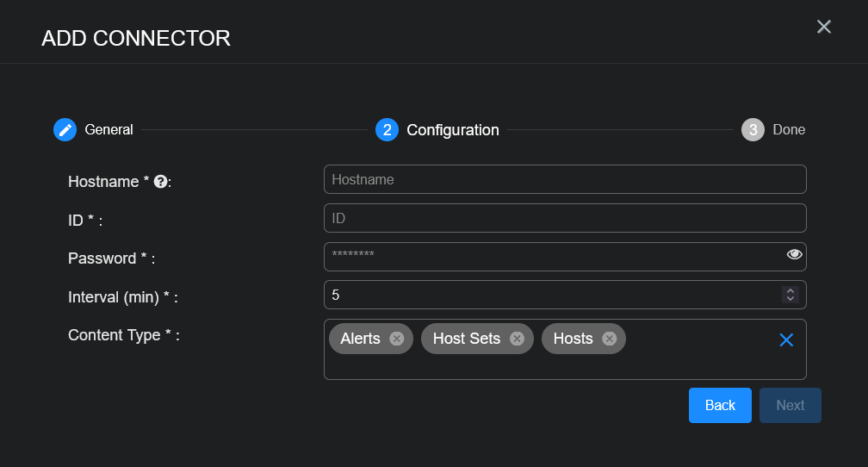Click the General step pencil icon

tap(65, 130)
